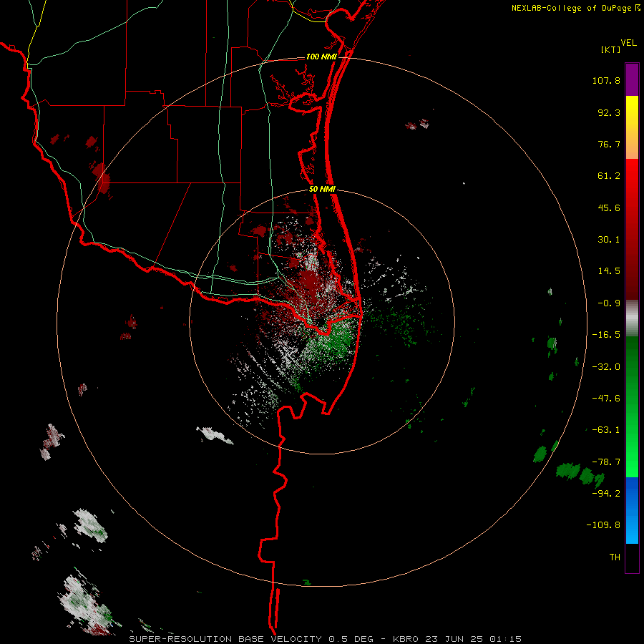
Task: Select the 45.6 scale value
Action: click(x=609, y=208)
